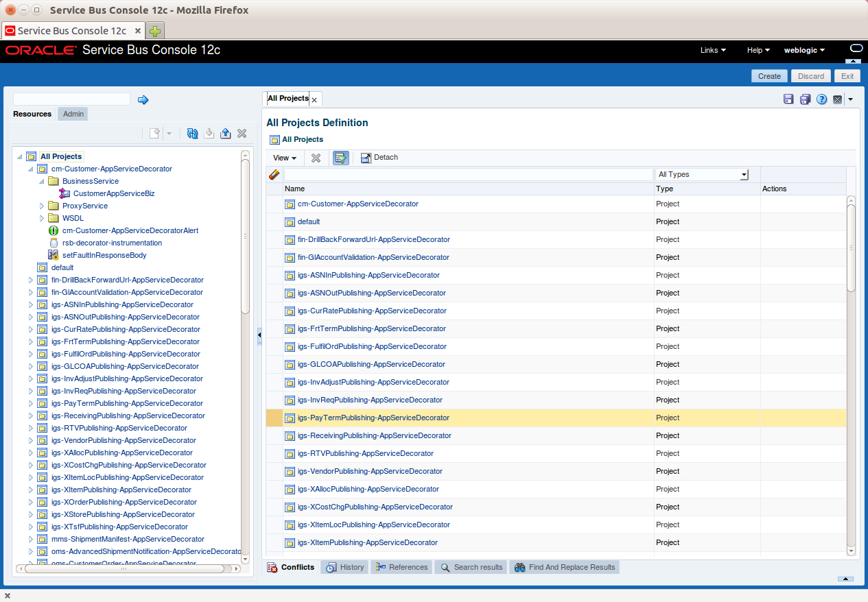Click the Delete X icon in Resources toolbar
This screenshot has width=868, height=602.
point(242,133)
